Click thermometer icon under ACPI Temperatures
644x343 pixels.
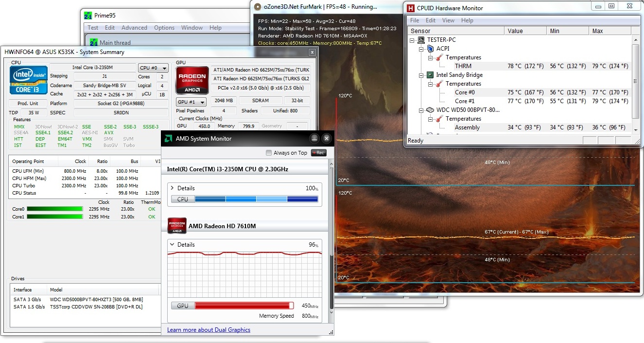coord(439,57)
